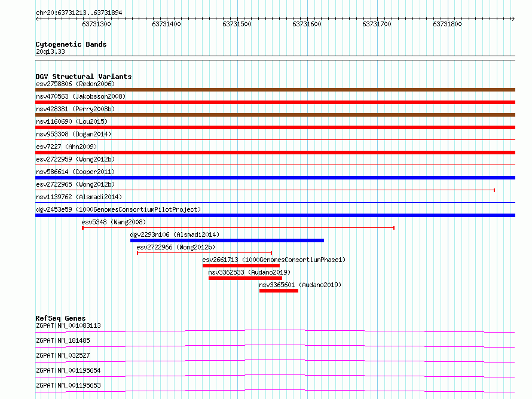Viewport: 532px width, 399px height.
Task: Click the Cytogenetic Bands track heading
Action: [71, 44]
